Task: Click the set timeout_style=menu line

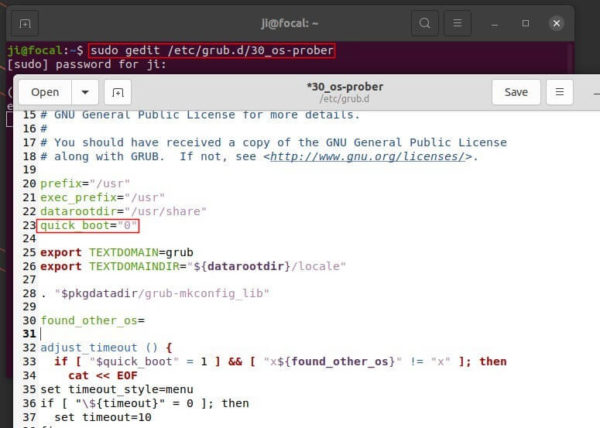Action: (117, 389)
